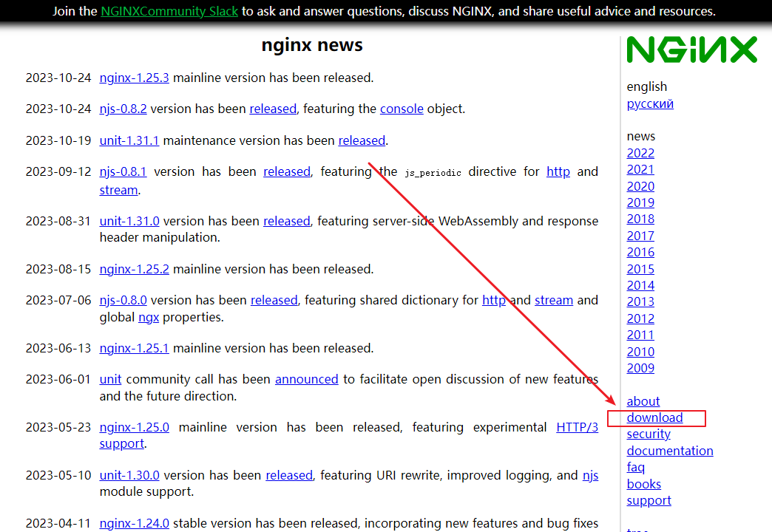Open the 2016 news archive
772x532 pixels.
coord(640,253)
